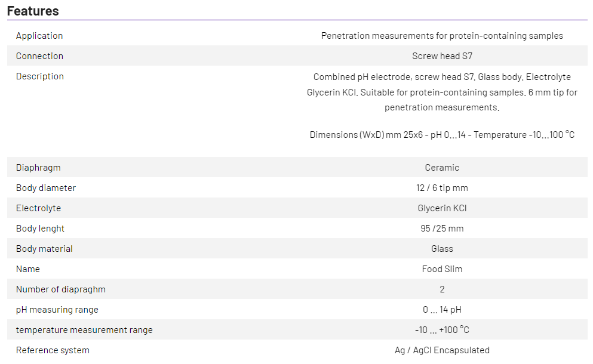Click the Application row label
Image resolution: width=593 pixels, height=364 pixels.
(39, 36)
